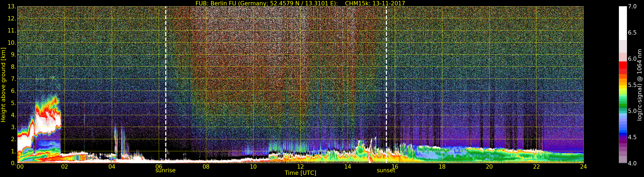This screenshot has height=177, width=644.
Task: Click the colorbar tick label '6.0'
Action: (632, 59)
